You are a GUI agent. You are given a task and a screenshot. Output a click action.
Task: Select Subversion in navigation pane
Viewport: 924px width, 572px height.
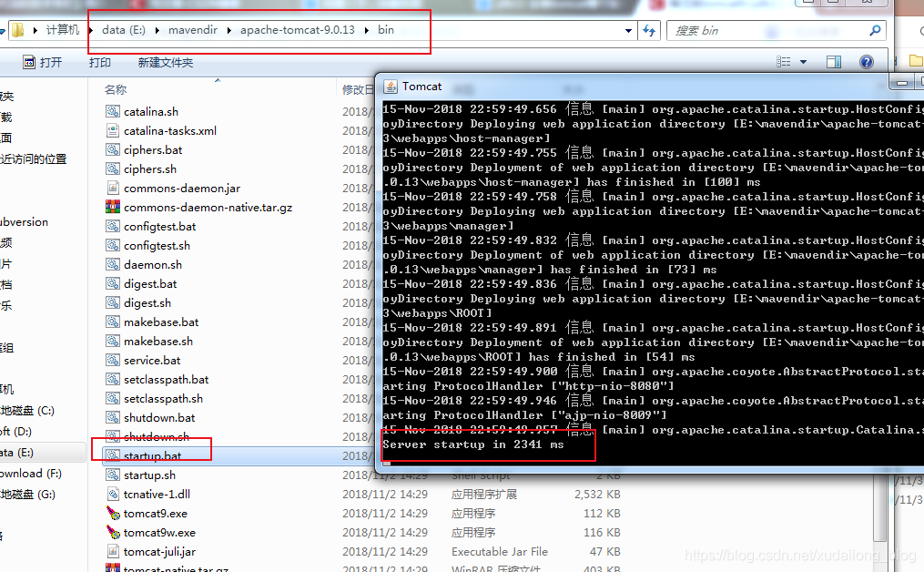[25, 221]
